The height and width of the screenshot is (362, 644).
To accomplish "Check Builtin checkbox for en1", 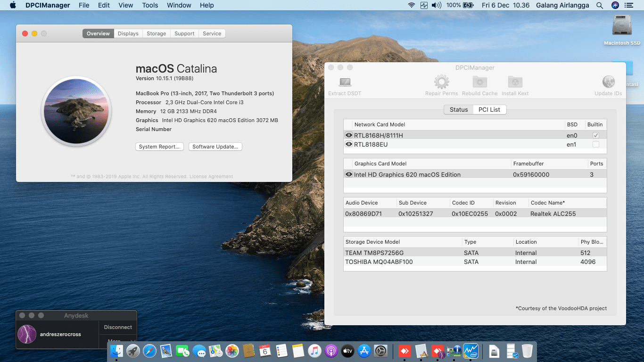I will [596, 144].
